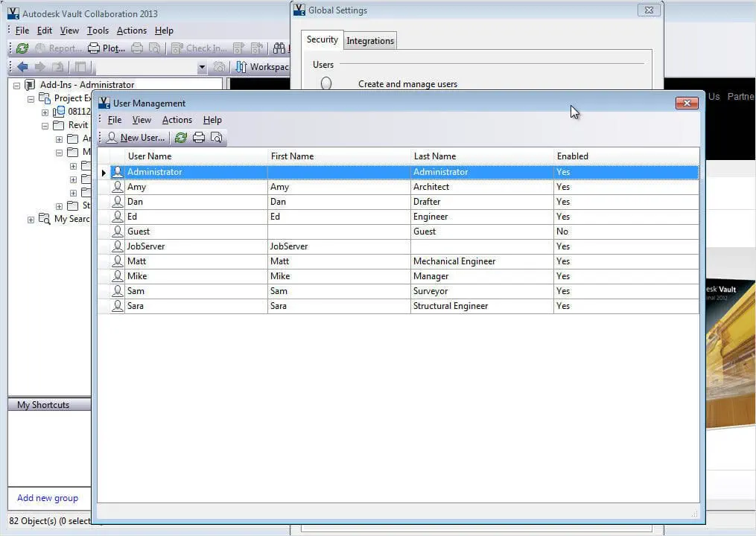Screen dimensions: 756x536
Task: Click the user icon beside Guest
Action: 117,232
